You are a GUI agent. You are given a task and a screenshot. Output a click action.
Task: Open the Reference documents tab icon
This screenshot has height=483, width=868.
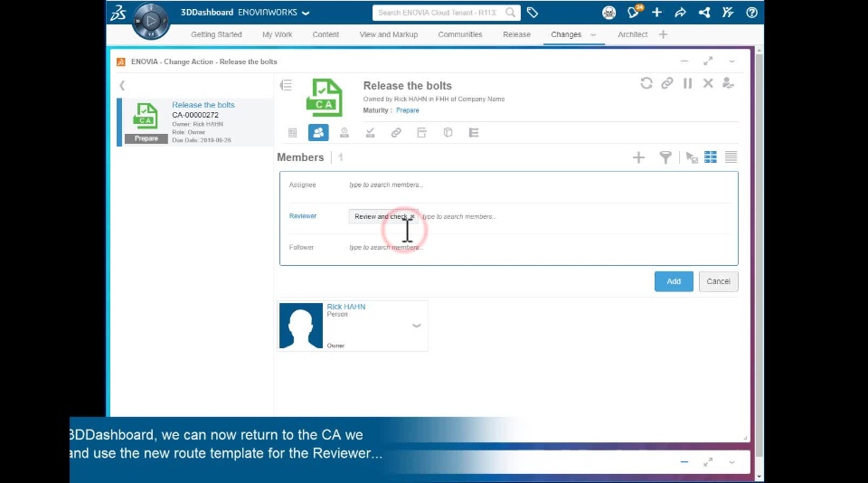pyautogui.click(x=422, y=132)
